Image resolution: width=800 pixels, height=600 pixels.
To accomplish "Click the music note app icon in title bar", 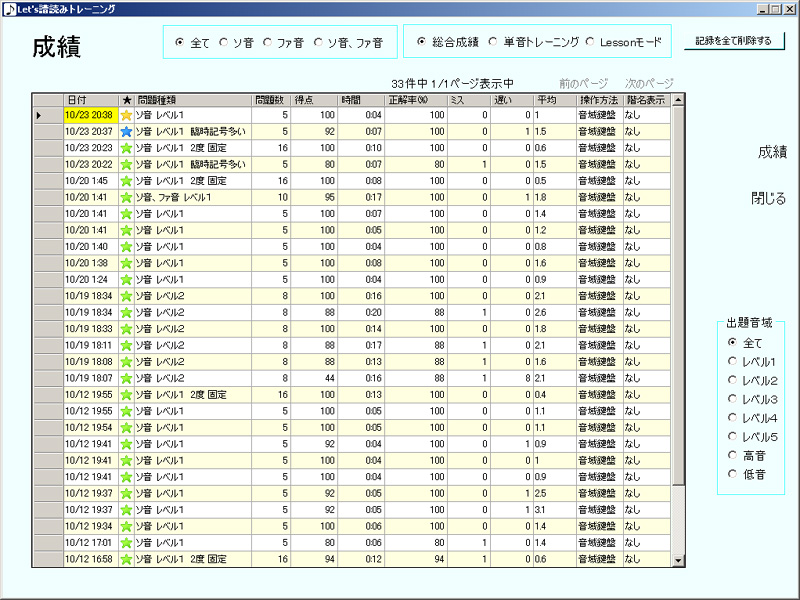I will point(9,9).
